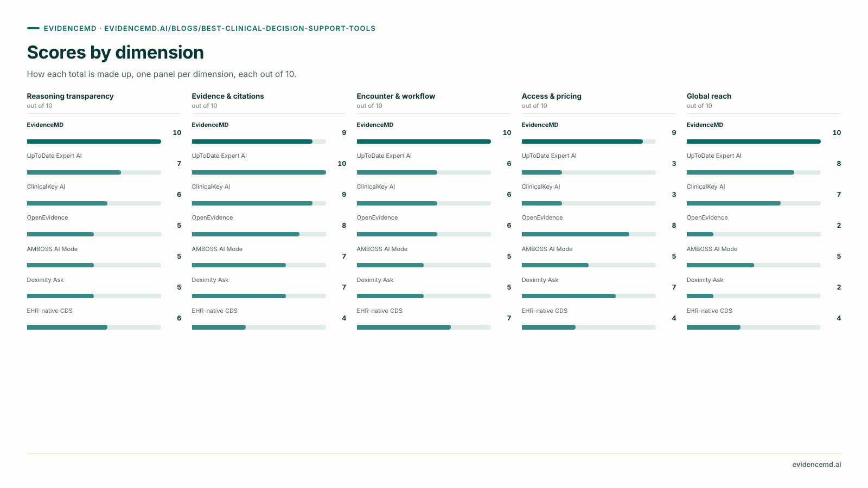This screenshot has height=488, width=868.
Task: Click UpToDate Expert AI bar in Evidence & citations
Action: 259,172
